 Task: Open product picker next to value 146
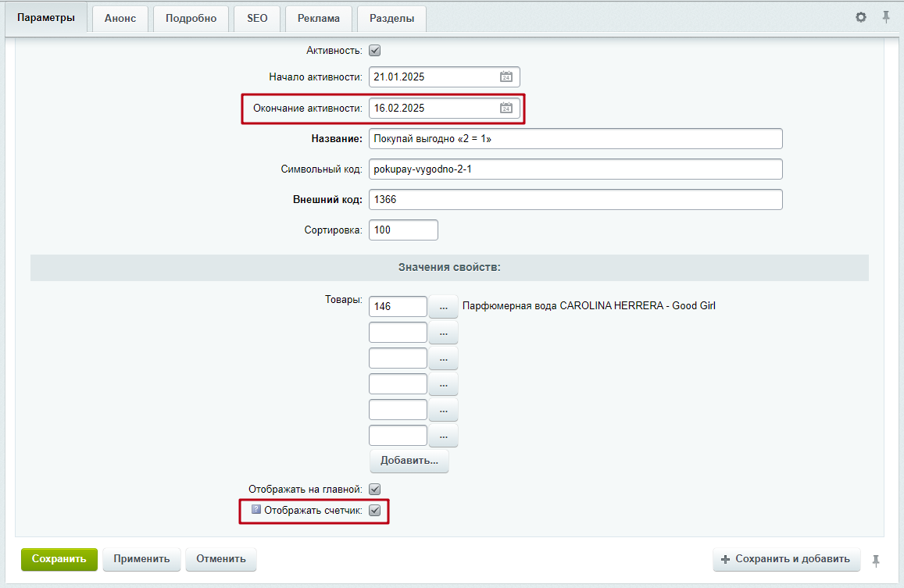coord(443,307)
